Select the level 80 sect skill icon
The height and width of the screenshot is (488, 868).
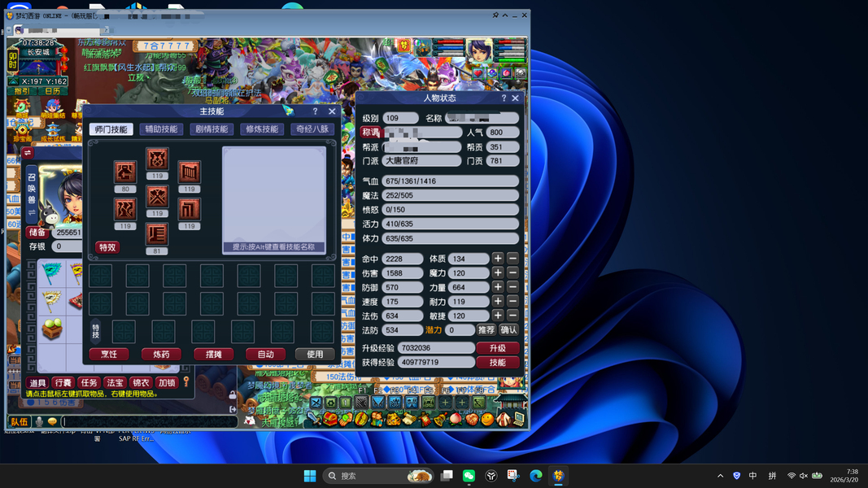coord(125,172)
